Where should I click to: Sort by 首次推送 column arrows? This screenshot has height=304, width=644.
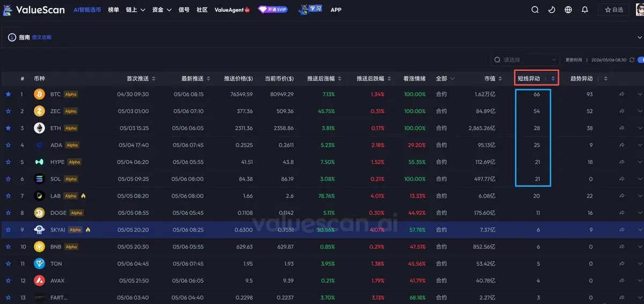(x=154, y=78)
